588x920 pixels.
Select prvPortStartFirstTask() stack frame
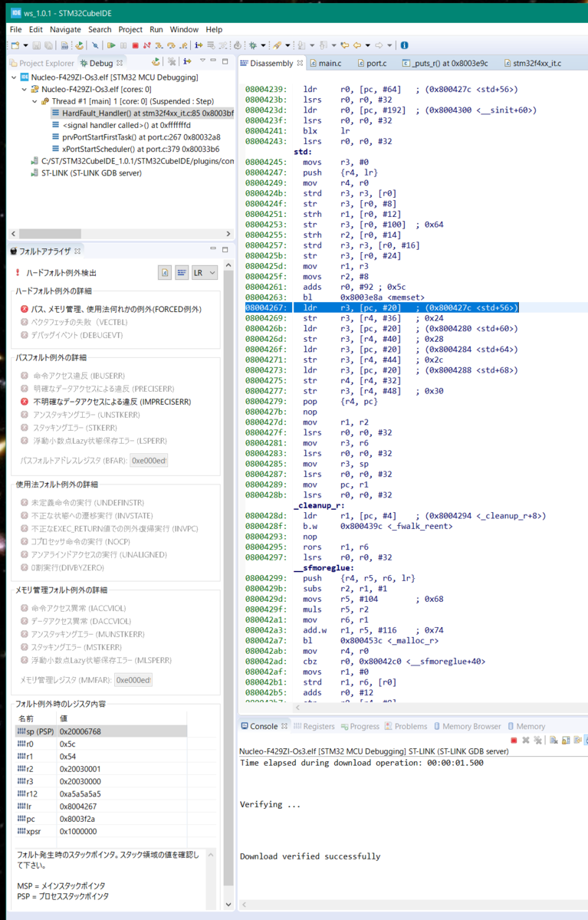(x=136, y=136)
